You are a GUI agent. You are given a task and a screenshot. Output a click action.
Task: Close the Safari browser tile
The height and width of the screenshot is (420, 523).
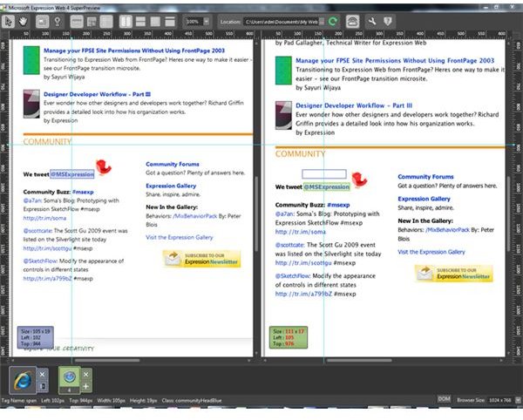pos(85,375)
